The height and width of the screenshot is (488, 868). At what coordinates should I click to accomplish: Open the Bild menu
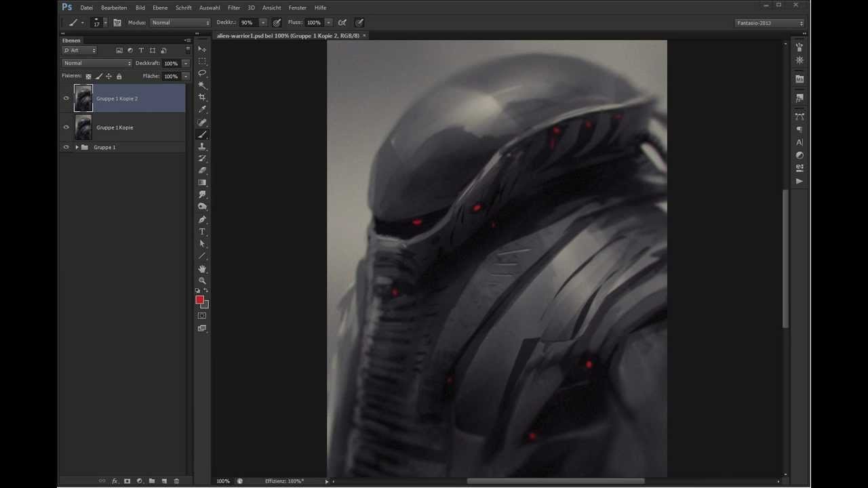(x=140, y=7)
